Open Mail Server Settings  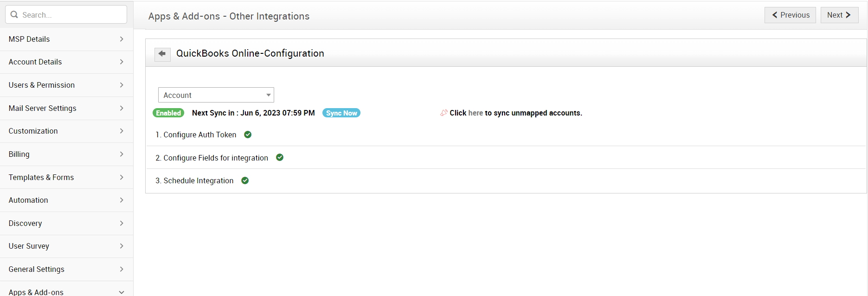(66, 108)
